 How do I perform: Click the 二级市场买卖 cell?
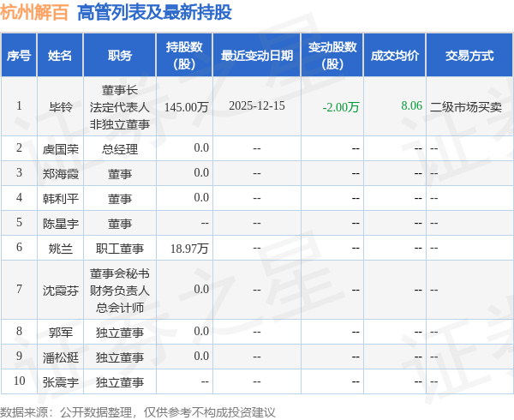pyautogui.click(x=466, y=107)
